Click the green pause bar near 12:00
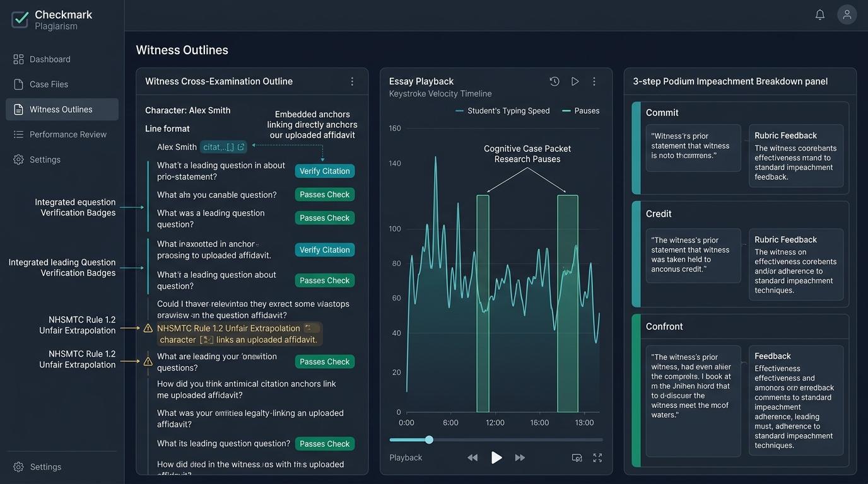 [483, 304]
